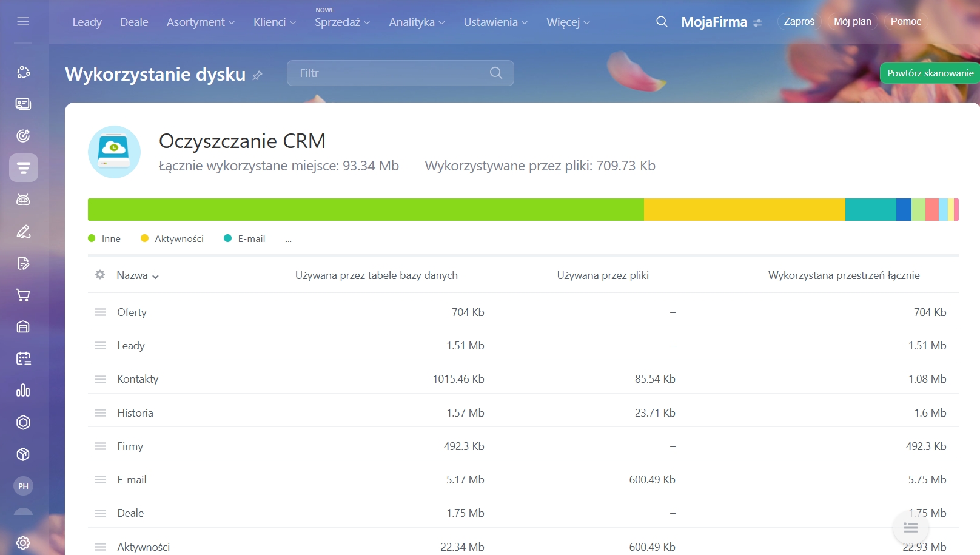The image size is (980, 555).
Task: Sort by the Nazwa column chevron
Action: [156, 277]
